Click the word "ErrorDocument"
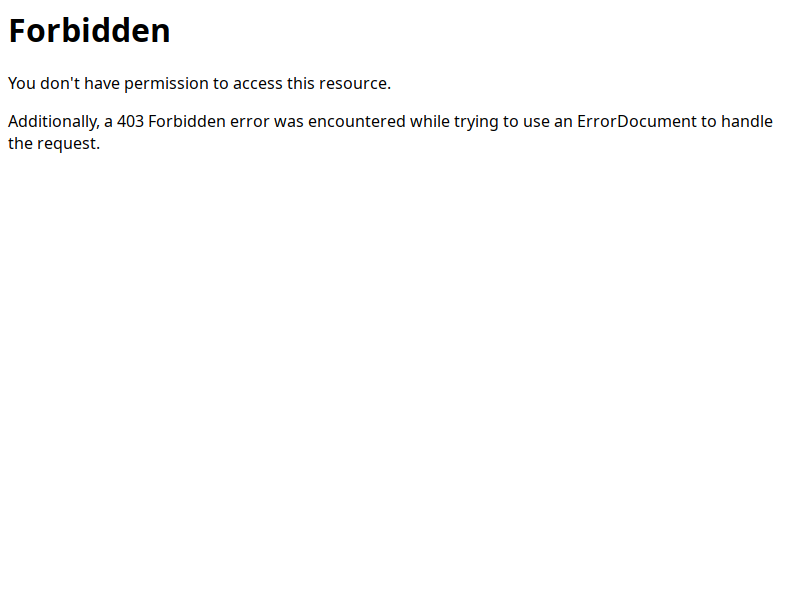The height and width of the screenshot is (600, 800). (637, 121)
